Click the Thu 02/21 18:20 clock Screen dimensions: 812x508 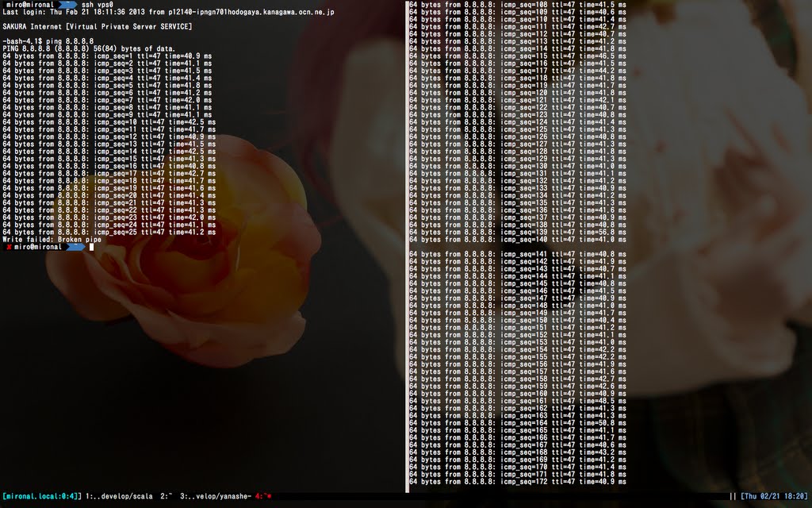[x=775, y=497]
